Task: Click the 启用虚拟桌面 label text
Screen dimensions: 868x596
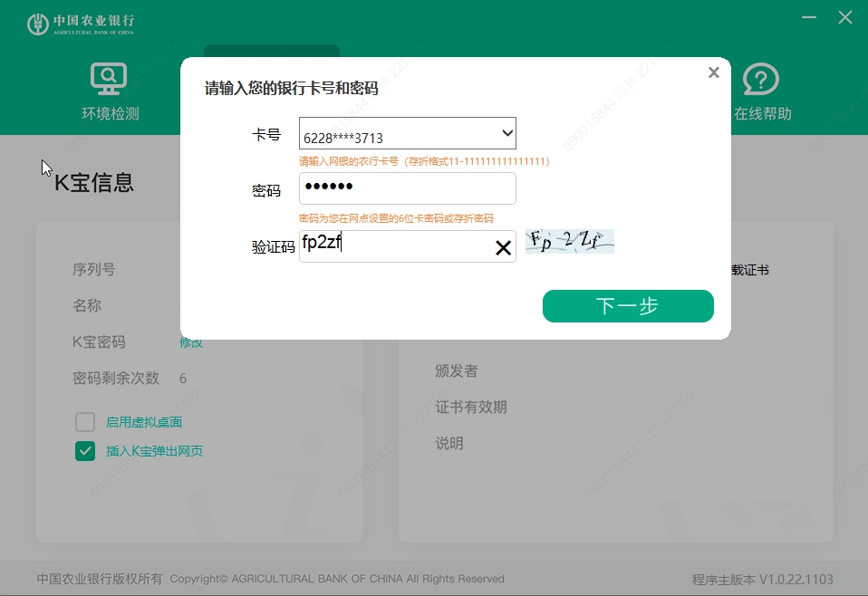Action: (144, 422)
